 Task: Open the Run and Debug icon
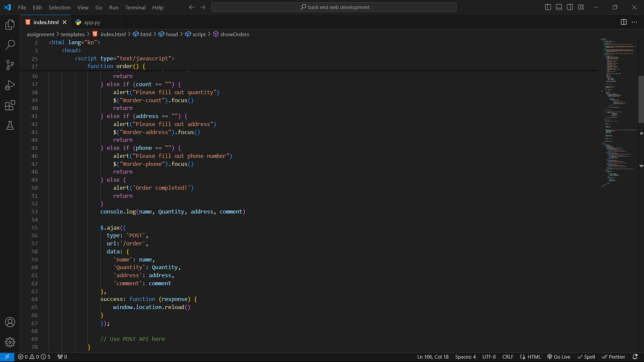click(x=10, y=85)
